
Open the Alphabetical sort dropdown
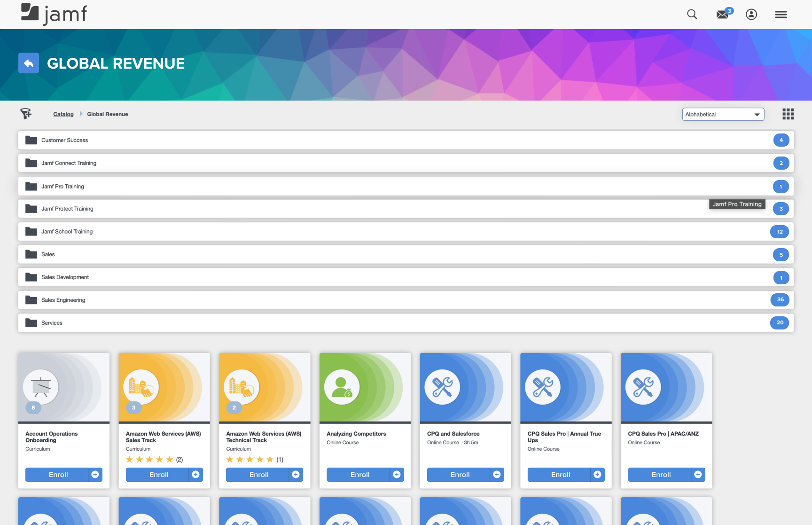point(723,114)
